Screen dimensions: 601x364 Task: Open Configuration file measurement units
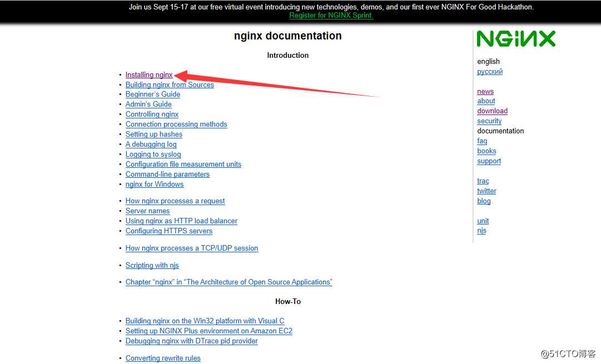[183, 164]
